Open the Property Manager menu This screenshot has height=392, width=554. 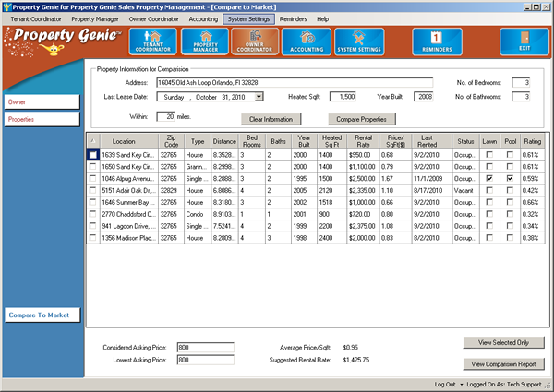[x=95, y=19]
